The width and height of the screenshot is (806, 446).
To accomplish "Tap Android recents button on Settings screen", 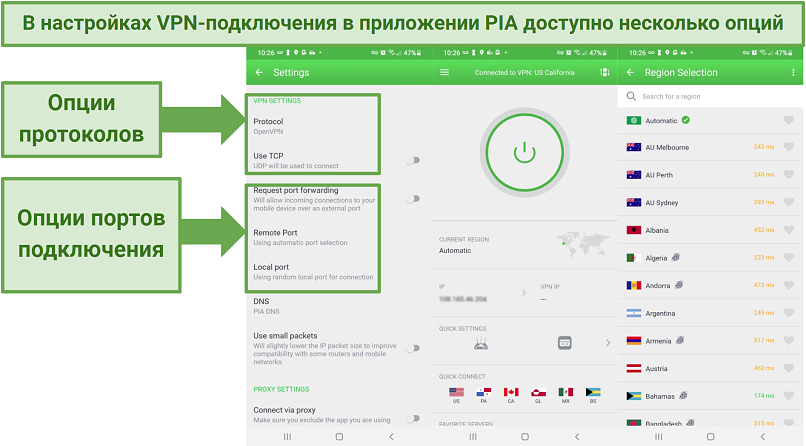I will (x=287, y=437).
